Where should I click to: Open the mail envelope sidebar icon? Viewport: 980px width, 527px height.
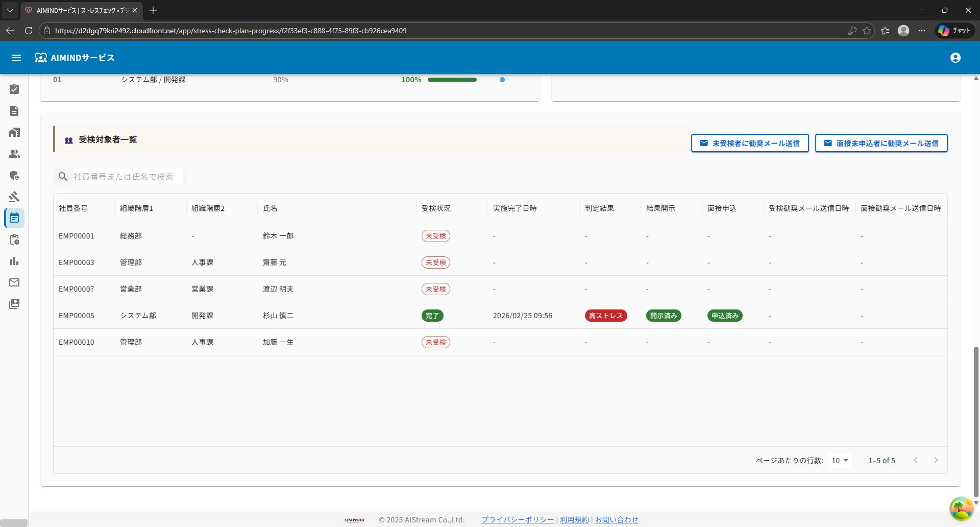pyautogui.click(x=14, y=282)
